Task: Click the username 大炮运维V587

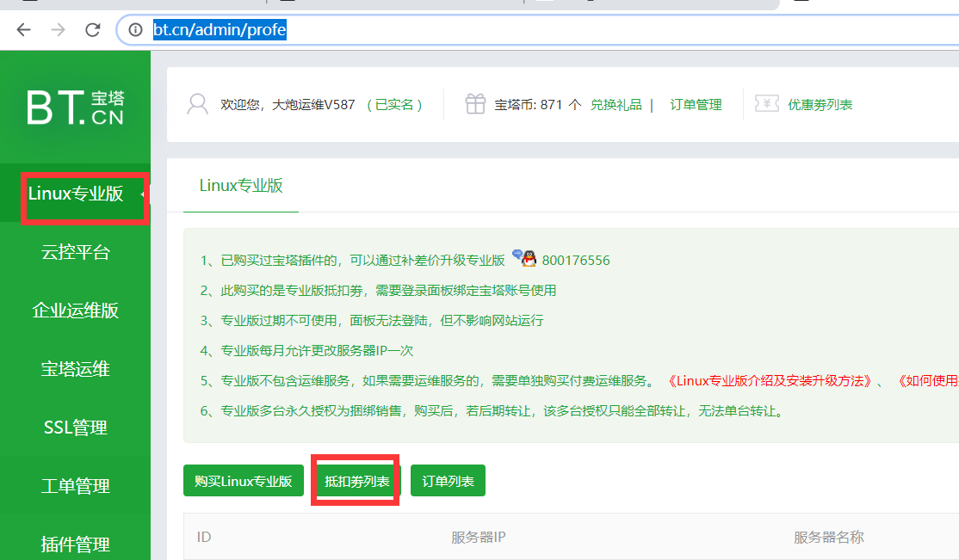Action: tap(313, 105)
